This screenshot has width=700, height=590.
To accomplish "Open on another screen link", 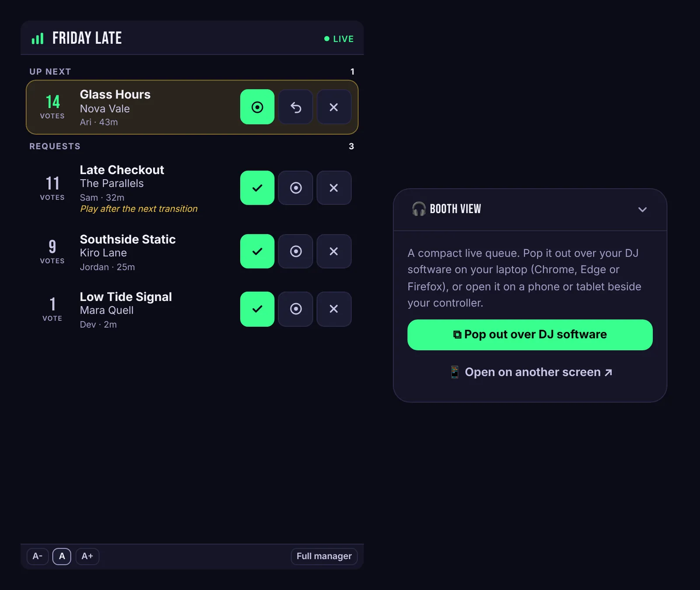I will (x=531, y=372).
